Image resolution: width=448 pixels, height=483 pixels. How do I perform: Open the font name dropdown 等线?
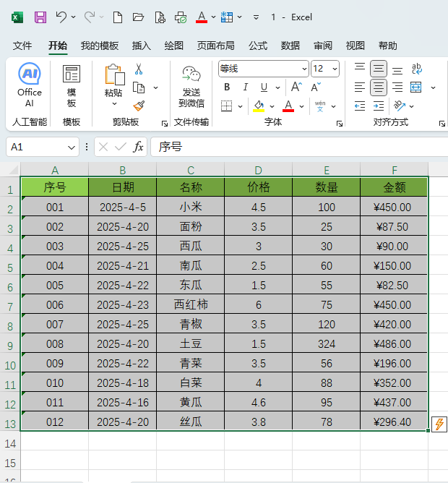click(x=304, y=69)
